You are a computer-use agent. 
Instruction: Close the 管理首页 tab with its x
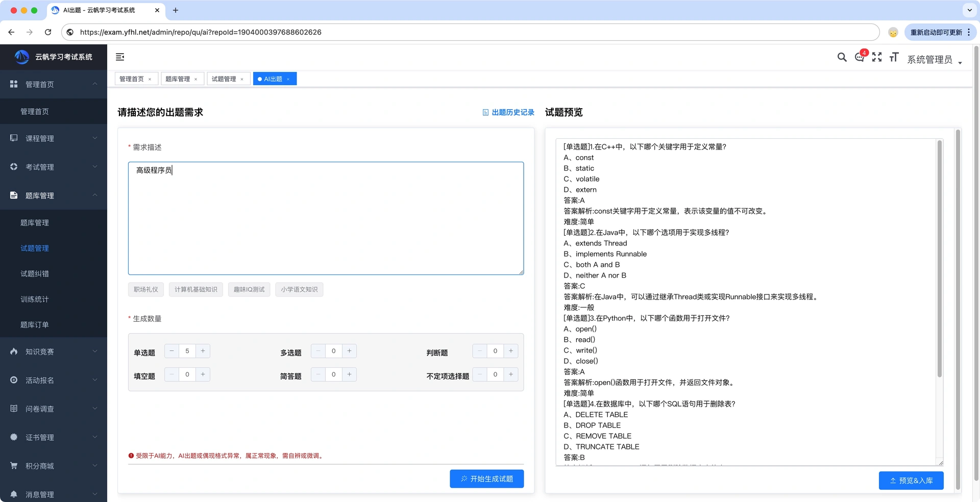coord(150,79)
